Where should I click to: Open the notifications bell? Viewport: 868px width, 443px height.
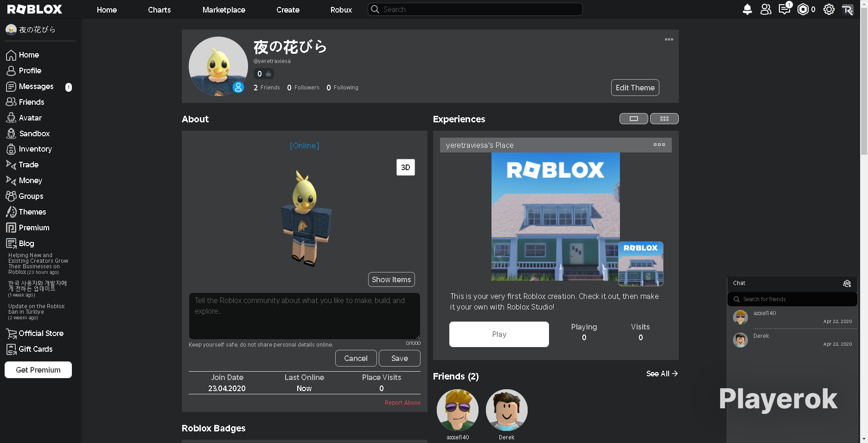(747, 9)
